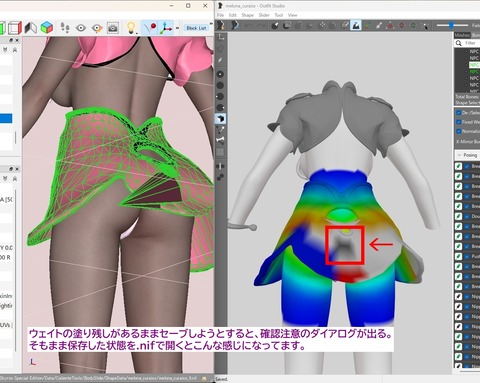
Task: Click the 'Saved.' text in Outfit Studio status bar
Action: pos(221,379)
